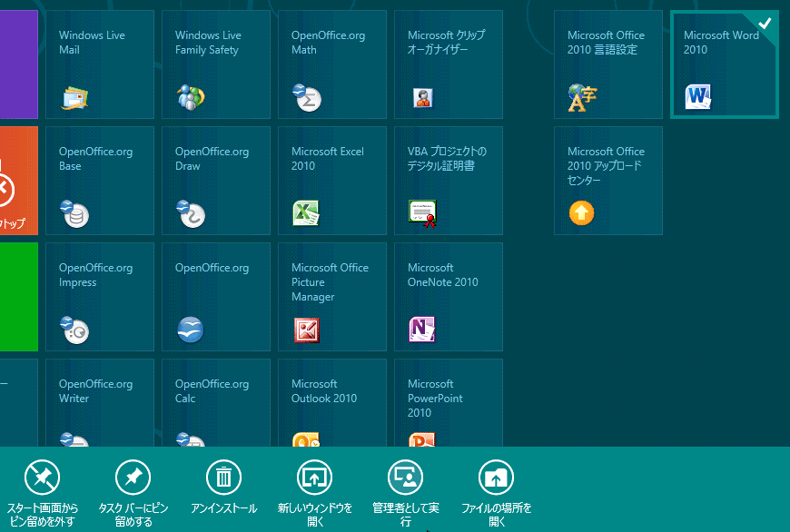Click 'Windows Live Family Safety' label
The height and width of the screenshot is (532, 790).
pos(208,43)
